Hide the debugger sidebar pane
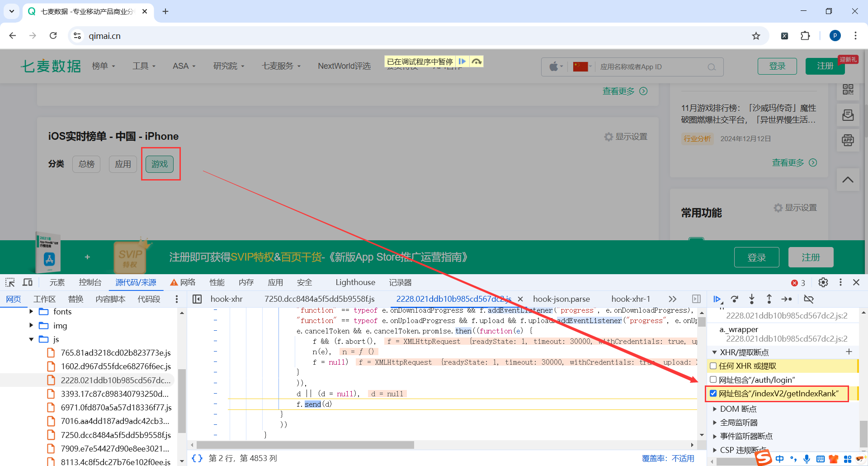Viewport: 868px width, 466px height. pyautogui.click(x=696, y=299)
